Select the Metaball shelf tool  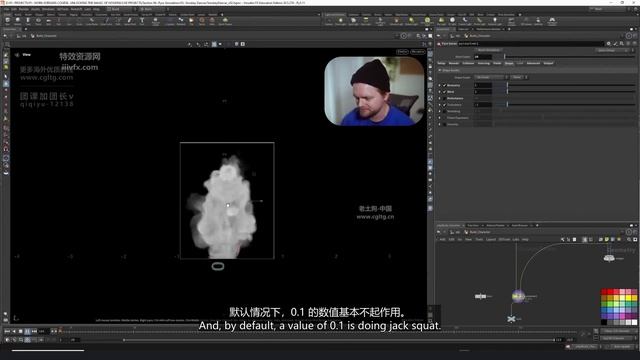(181, 20)
